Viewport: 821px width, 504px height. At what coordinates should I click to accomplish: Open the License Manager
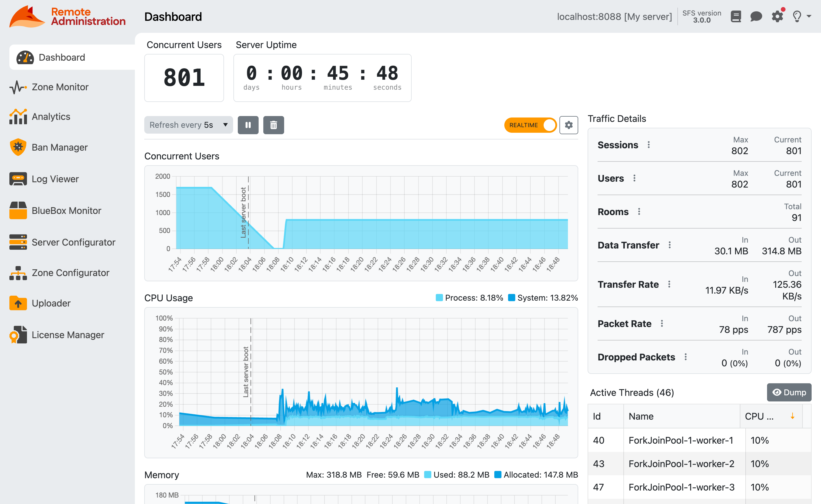pyautogui.click(x=68, y=335)
